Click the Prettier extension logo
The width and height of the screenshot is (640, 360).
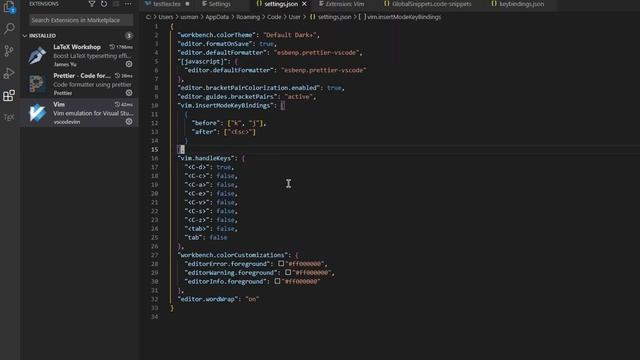(37, 84)
